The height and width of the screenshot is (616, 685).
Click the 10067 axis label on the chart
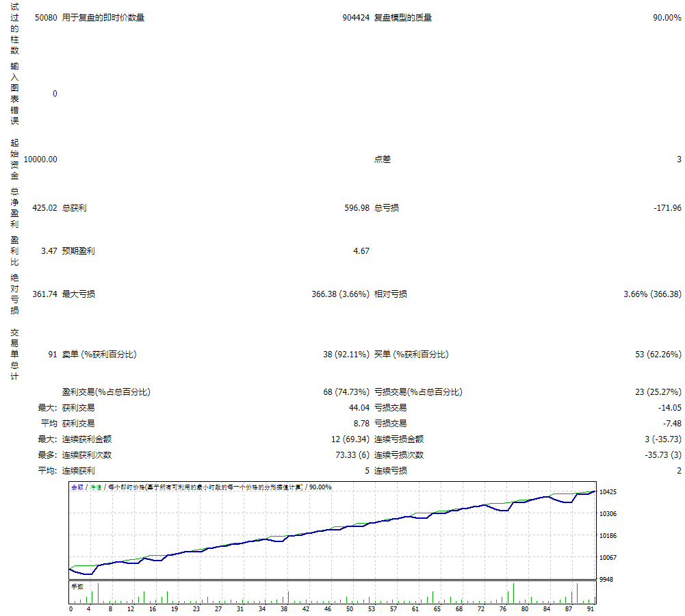pos(608,557)
